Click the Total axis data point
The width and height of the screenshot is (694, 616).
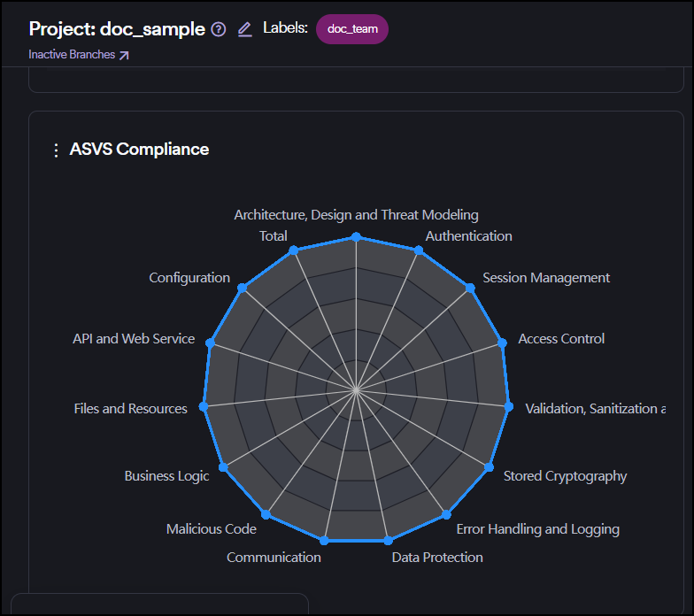pyautogui.click(x=293, y=250)
